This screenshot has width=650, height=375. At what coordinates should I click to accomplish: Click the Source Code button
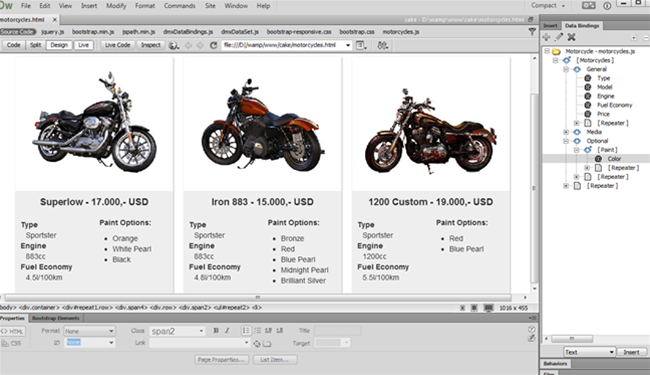tap(17, 31)
